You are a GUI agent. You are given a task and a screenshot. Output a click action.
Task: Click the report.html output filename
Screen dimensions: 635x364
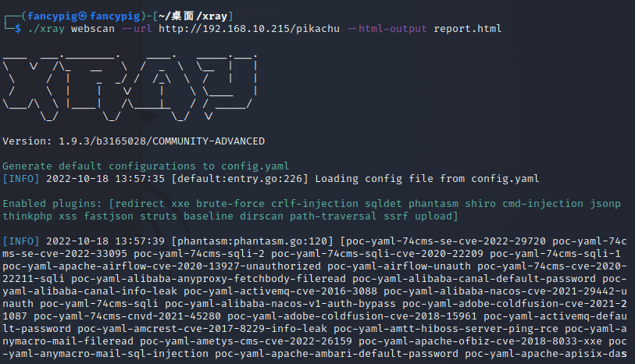[x=464, y=28]
